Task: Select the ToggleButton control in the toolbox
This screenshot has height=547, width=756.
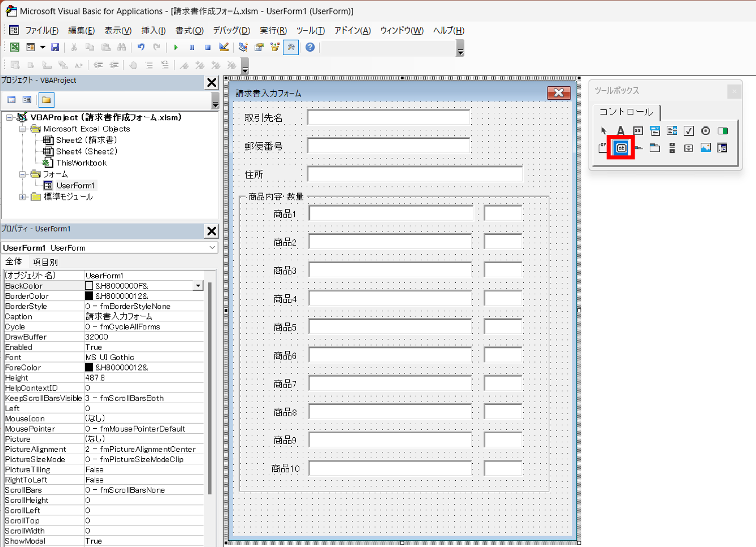Action: [722, 131]
